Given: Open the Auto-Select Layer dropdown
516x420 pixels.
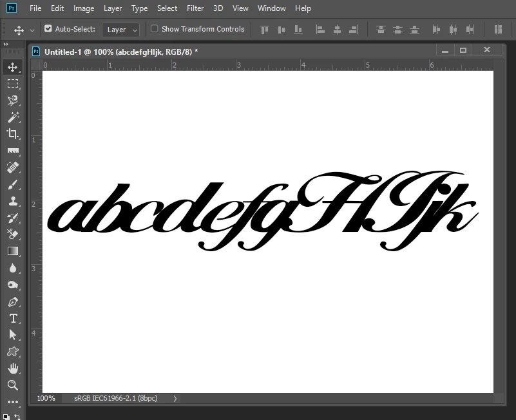Looking at the screenshot, I should 120,30.
